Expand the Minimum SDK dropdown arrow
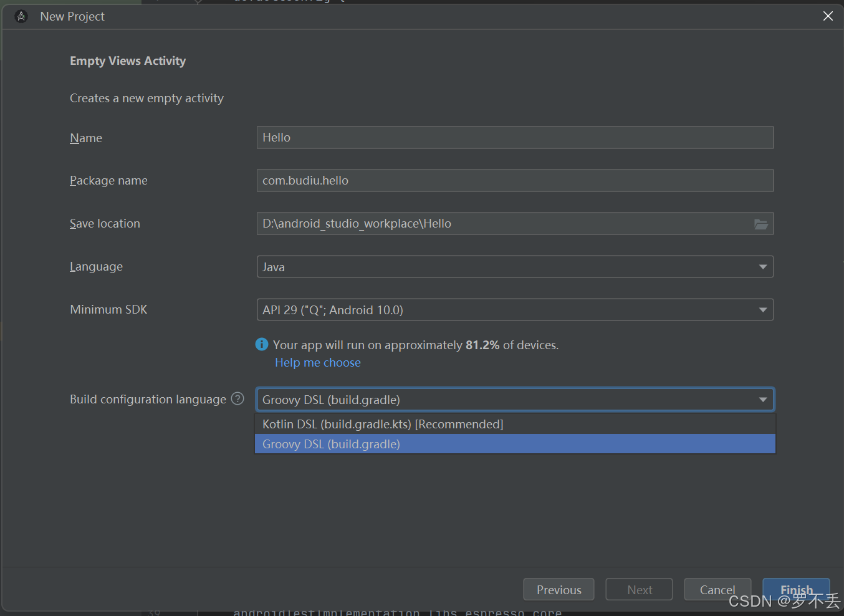844x616 pixels. (763, 310)
